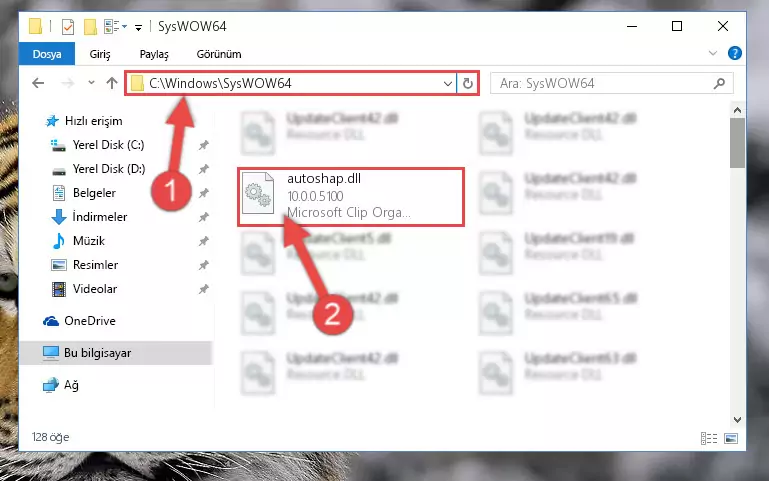The height and width of the screenshot is (481, 769).
Task: Expand the ribbon chevron
Action: (x=713, y=53)
